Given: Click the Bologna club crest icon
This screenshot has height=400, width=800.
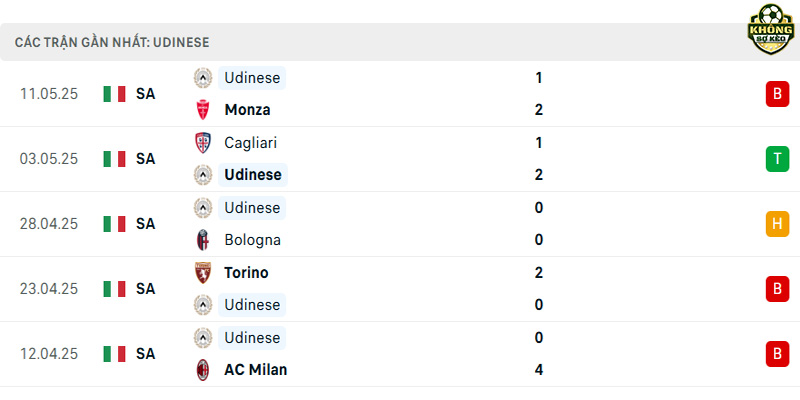Looking at the screenshot, I should click(x=203, y=240).
